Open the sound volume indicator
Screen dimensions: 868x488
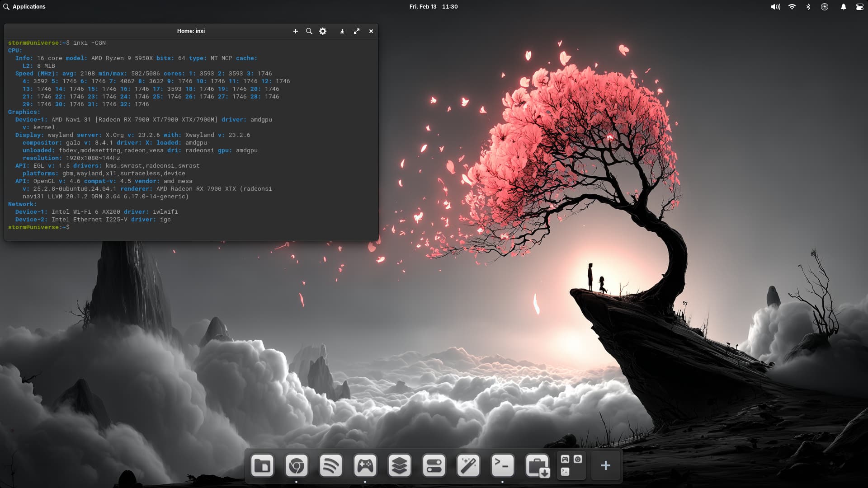(775, 7)
